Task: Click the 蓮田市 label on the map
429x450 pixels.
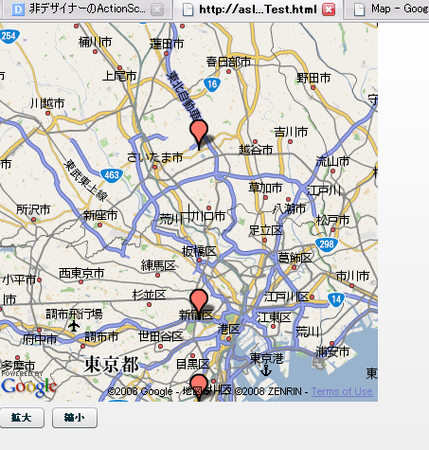Action: coord(167,44)
